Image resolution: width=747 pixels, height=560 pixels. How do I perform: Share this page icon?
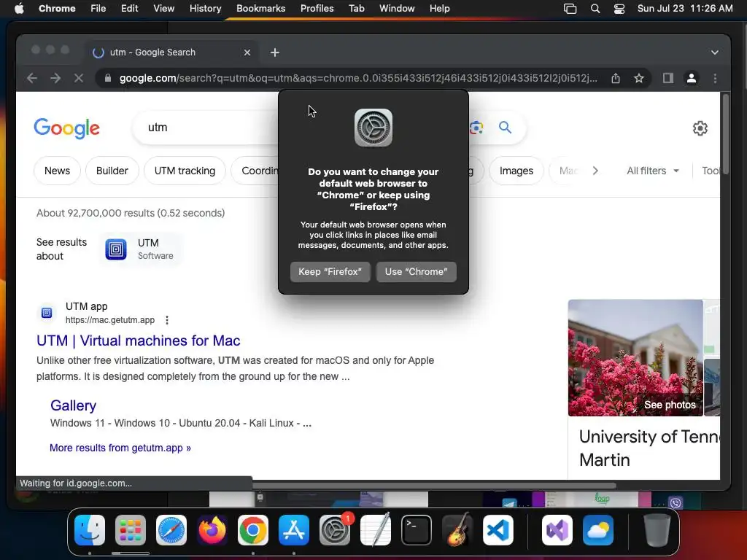coord(616,78)
